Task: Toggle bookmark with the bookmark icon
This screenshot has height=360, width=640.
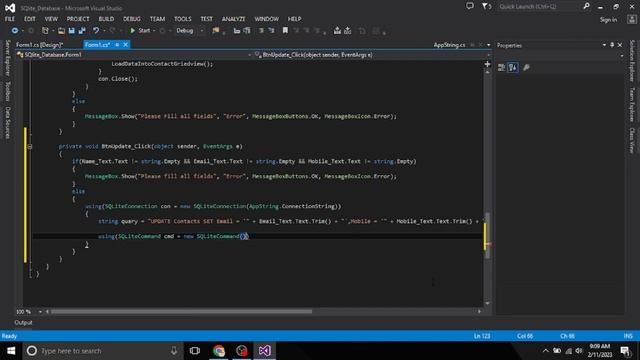Action: (x=285, y=31)
